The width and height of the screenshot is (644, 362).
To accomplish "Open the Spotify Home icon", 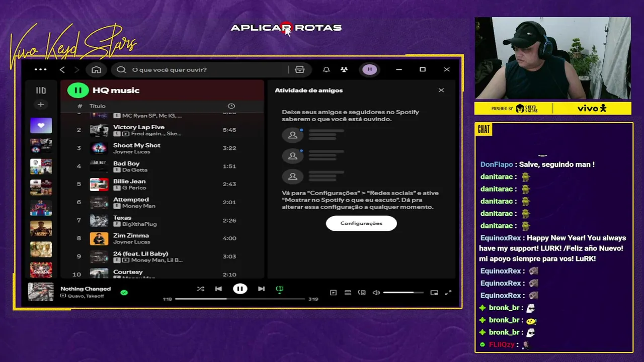I will click(x=96, y=69).
